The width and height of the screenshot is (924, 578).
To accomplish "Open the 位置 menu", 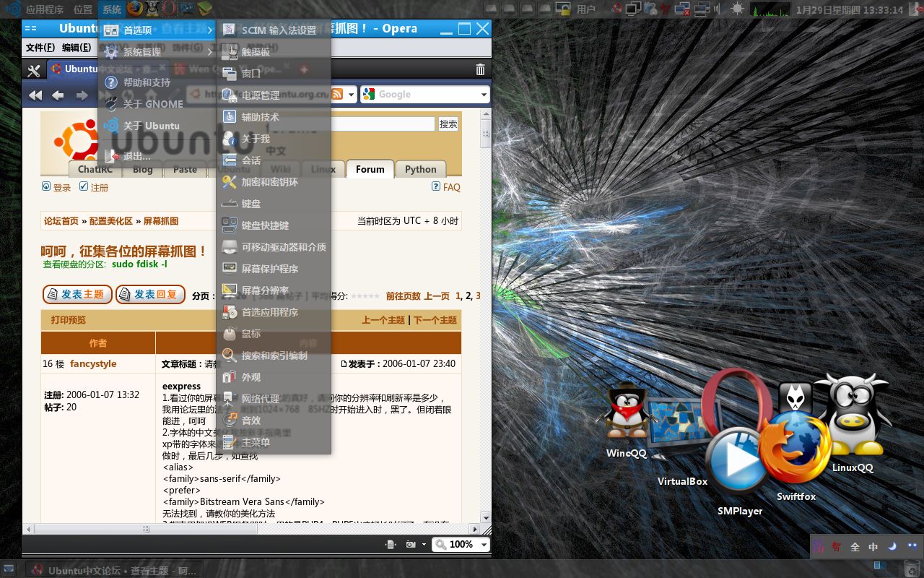I will (83, 9).
